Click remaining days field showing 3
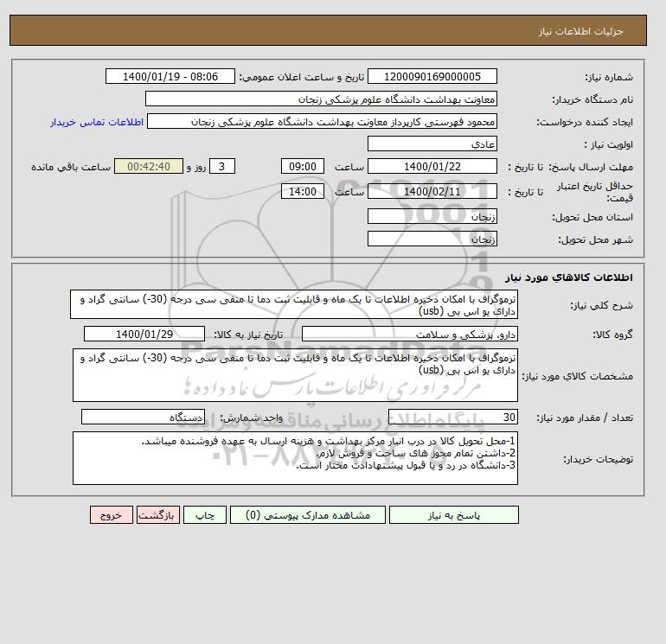666x644 pixels. click(x=221, y=167)
